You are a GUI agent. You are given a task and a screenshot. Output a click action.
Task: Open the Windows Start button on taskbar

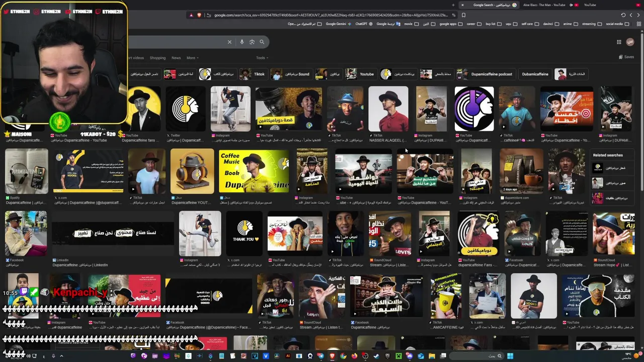click(510, 356)
